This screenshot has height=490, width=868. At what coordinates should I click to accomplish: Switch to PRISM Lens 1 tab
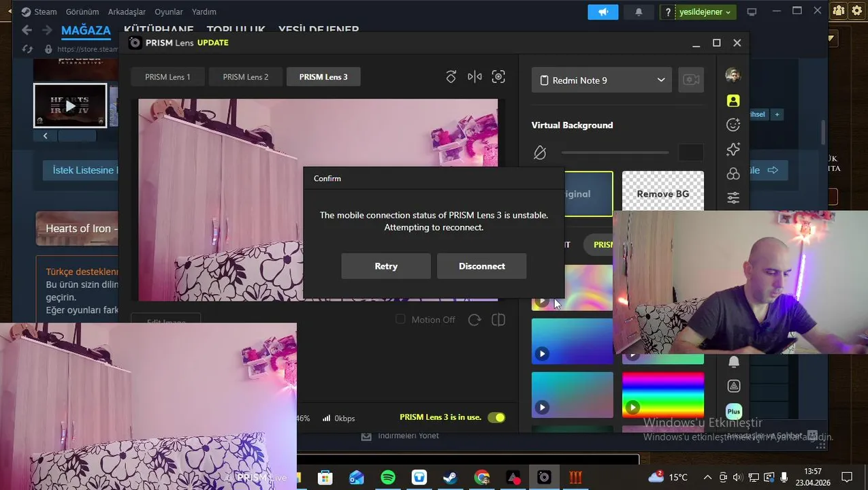167,77
